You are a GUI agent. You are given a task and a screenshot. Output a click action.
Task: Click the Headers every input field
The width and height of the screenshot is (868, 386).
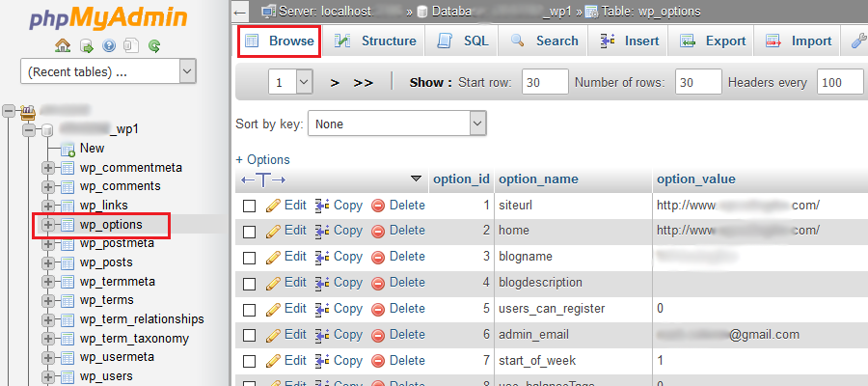pyautogui.click(x=840, y=83)
